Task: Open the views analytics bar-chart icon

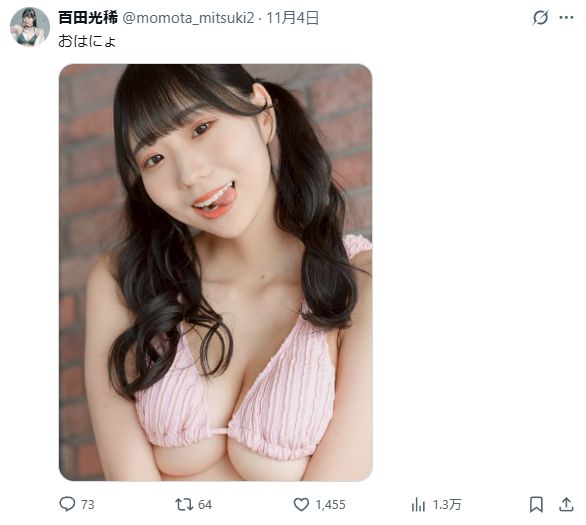Action: click(418, 505)
